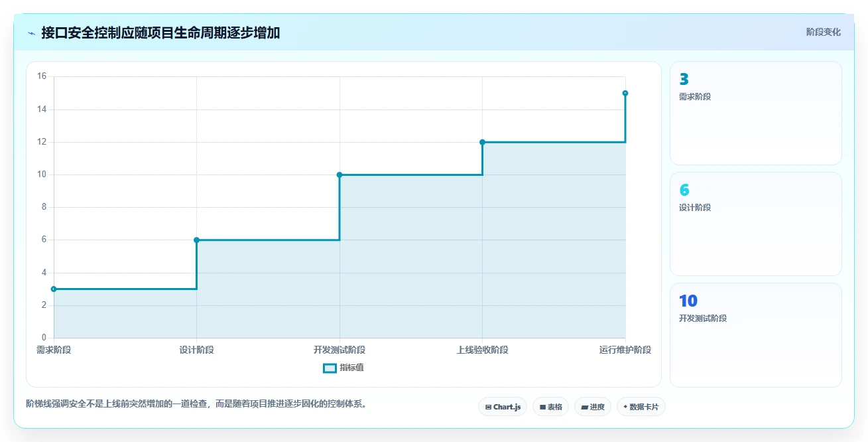The height and width of the screenshot is (442, 868).
Task: Click the data point at 上线验收阶段 value 12
Action: tap(482, 142)
